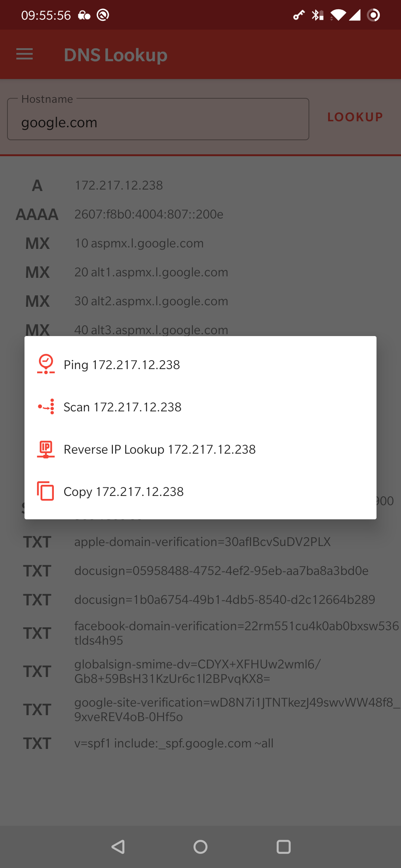Tap the AAAA record IPv6 address

coord(149,214)
